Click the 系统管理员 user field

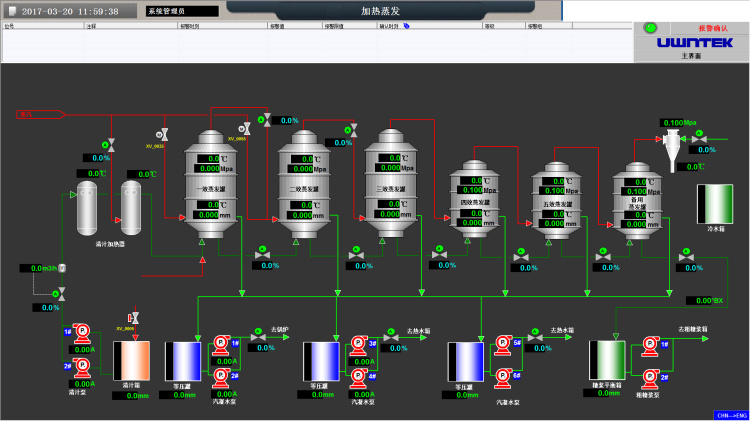181,11
